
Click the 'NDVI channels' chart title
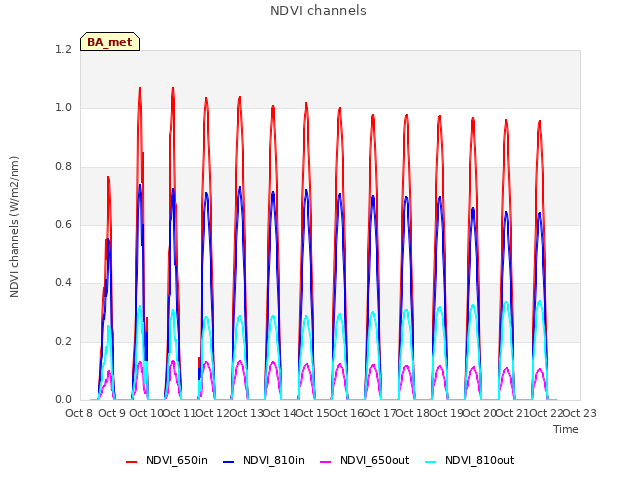318,11
